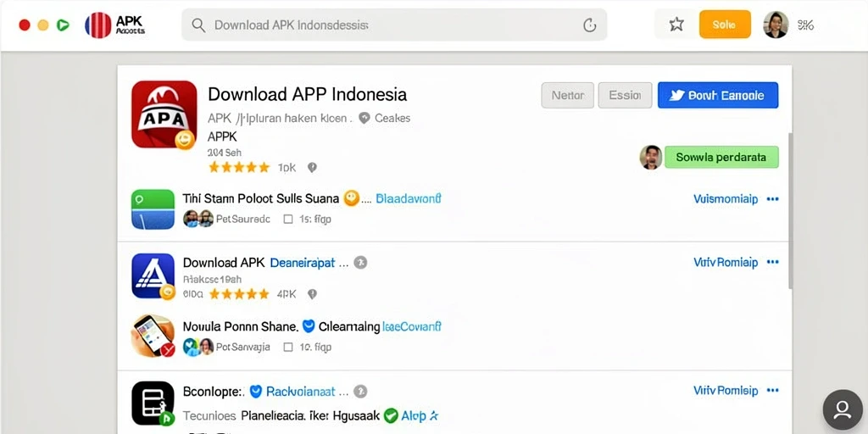Click the green Sowwla perdarata button
This screenshot has width=868, height=434.
click(721, 157)
